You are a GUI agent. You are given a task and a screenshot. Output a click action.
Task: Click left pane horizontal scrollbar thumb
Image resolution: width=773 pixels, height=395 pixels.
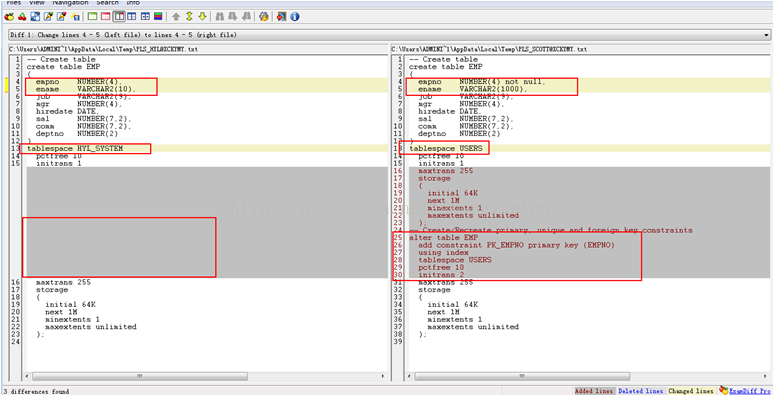click(x=140, y=376)
